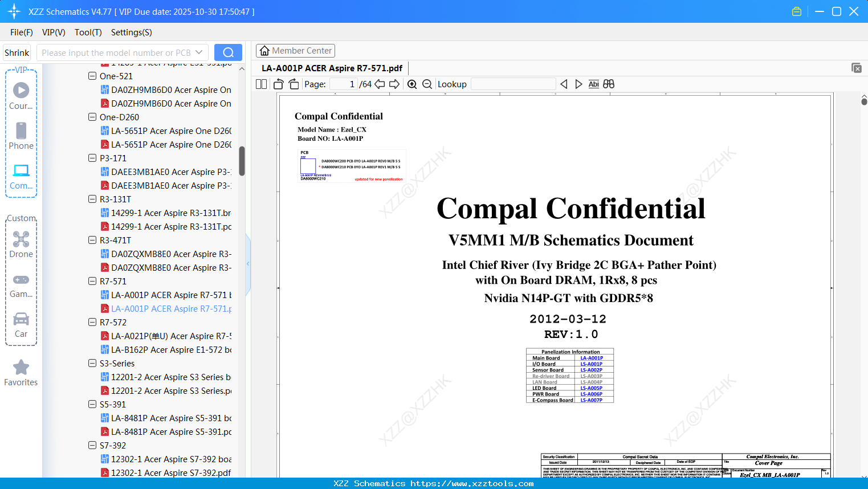Screen dimensions: 868x489
Task: Switch to the two-page layout view icon
Action: pyautogui.click(x=261, y=84)
